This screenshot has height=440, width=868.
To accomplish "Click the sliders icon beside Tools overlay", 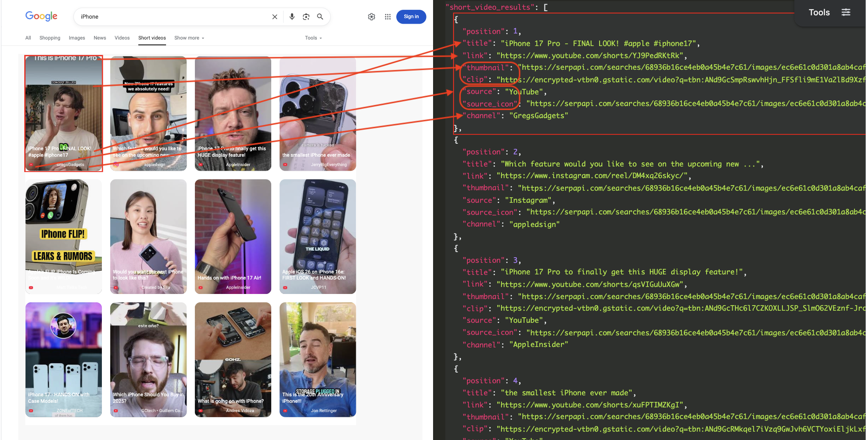I will 846,13.
